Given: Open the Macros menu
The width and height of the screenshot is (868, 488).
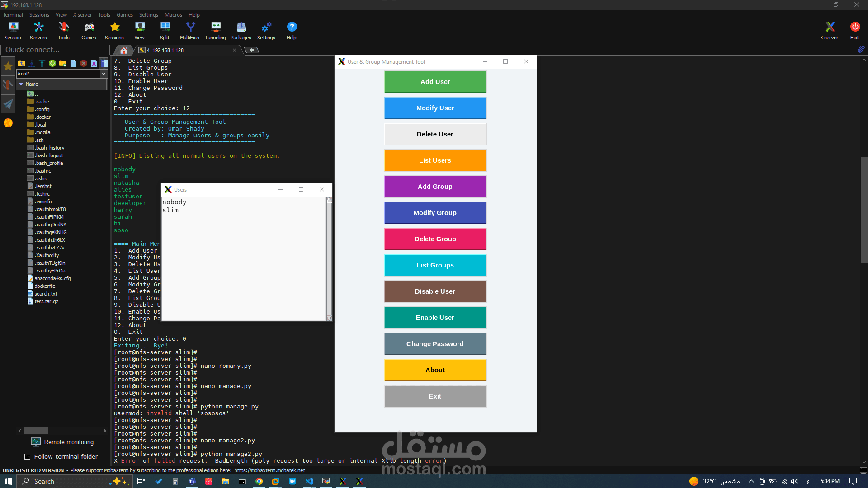Looking at the screenshot, I should (173, 15).
